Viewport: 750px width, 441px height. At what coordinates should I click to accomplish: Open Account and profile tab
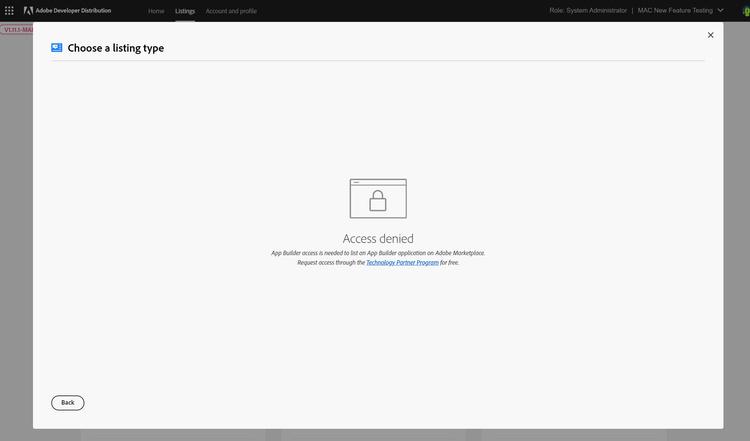point(231,11)
